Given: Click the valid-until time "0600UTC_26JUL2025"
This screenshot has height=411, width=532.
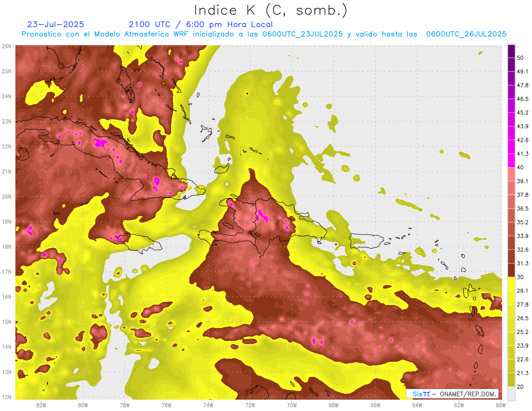Looking at the screenshot, I should point(466,34).
